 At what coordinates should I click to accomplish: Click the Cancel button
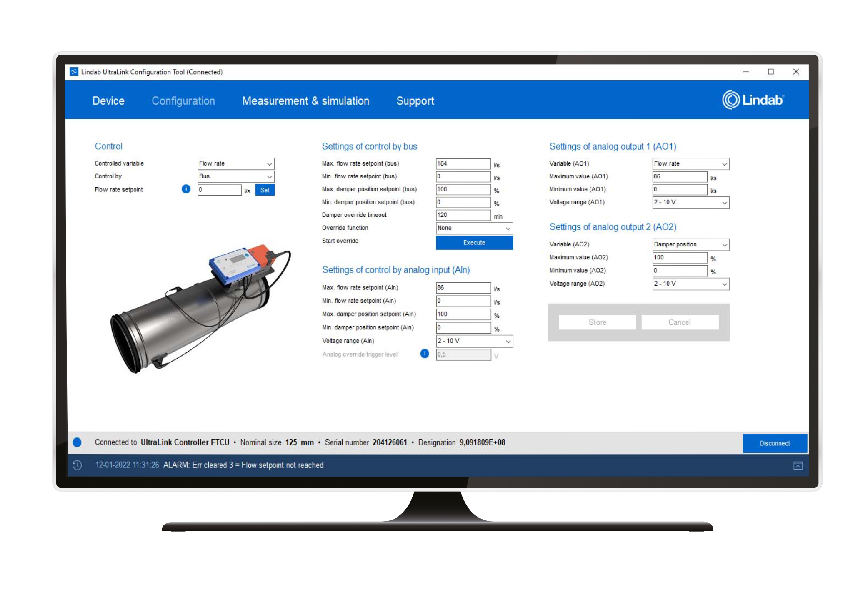pyautogui.click(x=680, y=322)
